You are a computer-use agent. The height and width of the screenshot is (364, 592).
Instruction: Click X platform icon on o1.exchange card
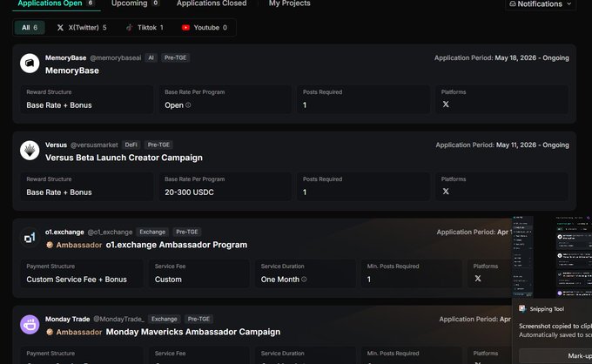478,279
